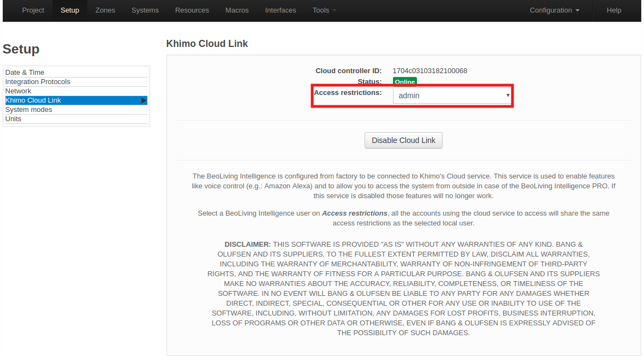Open the Help page
Viewport: 644px width, 357px height.
(613, 10)
